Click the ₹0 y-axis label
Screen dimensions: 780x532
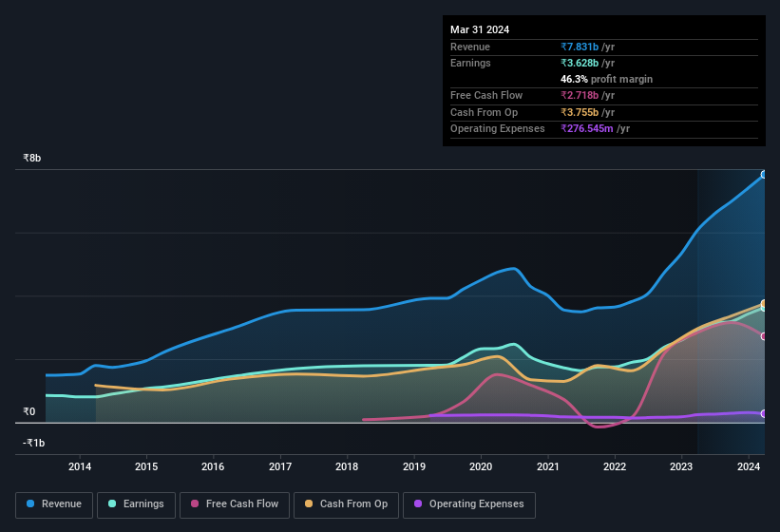coord(29,411)
